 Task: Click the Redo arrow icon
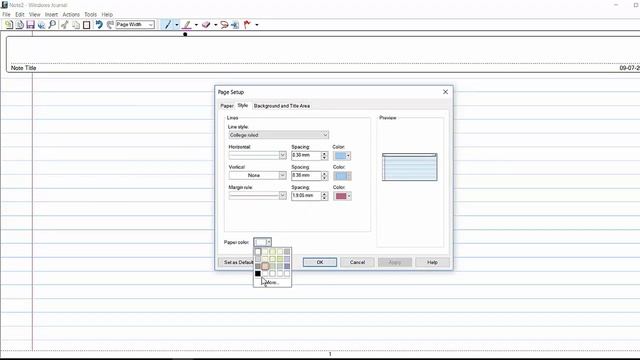[110, 25]
